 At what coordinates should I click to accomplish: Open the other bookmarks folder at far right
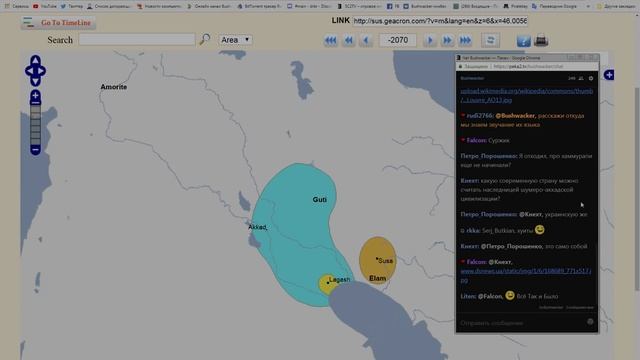pos(615,6)
